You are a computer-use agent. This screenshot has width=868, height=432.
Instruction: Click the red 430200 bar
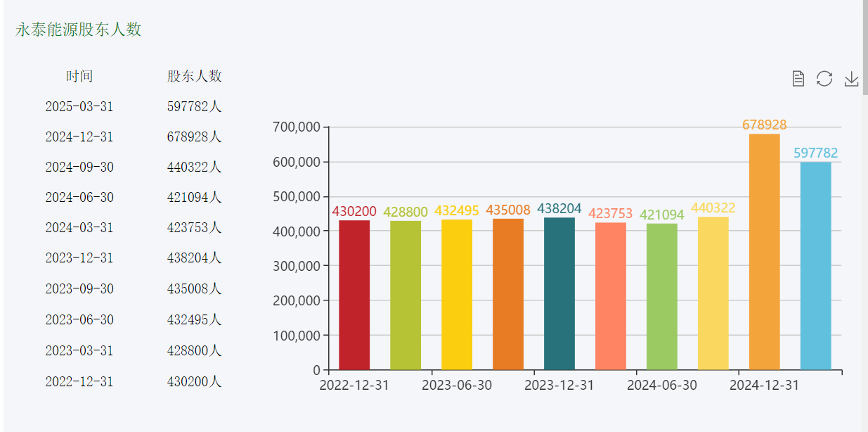(354, 295)
